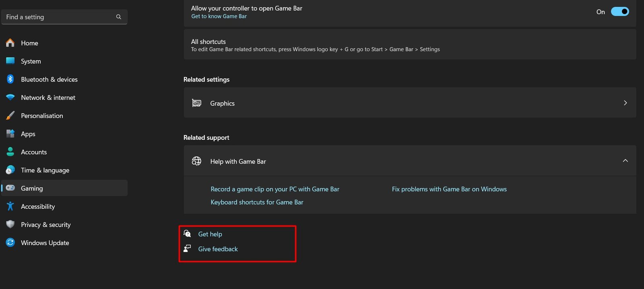The image size is (644, 289).
Task: Click the Accounts person icon
Action: click(10, 152)
